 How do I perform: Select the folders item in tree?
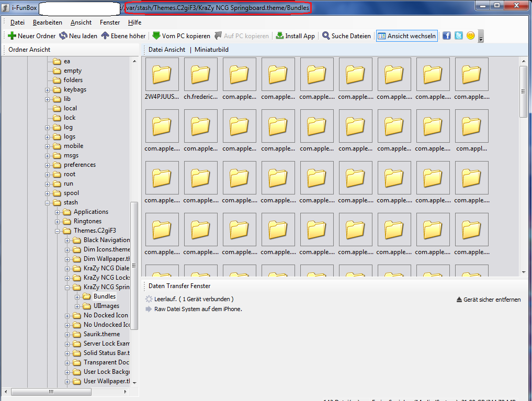point(73,80)
